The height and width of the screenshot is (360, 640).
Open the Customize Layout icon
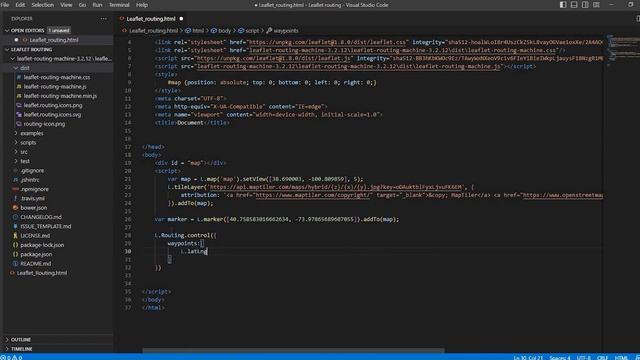tap(596, 5)
